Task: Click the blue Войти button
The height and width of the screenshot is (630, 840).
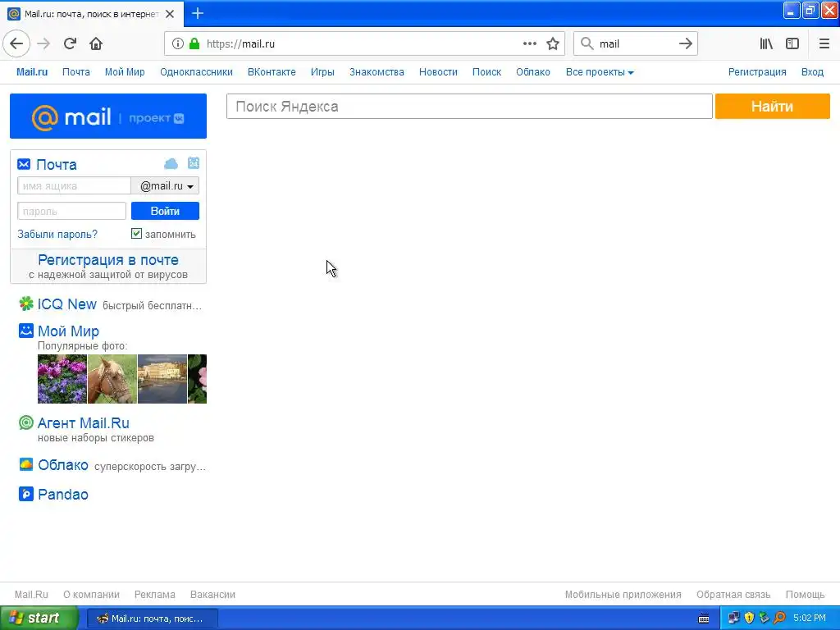Action: tap(165, 211)
